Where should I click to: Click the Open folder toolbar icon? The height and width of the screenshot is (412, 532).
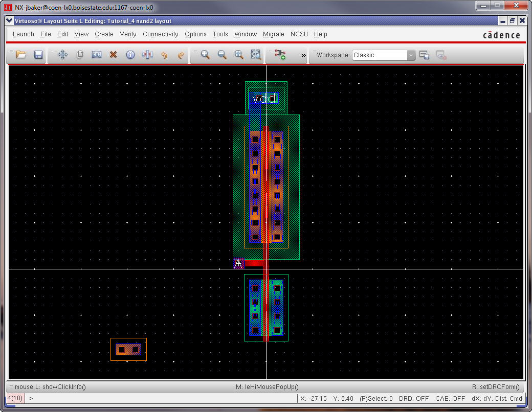coord(21,55)
